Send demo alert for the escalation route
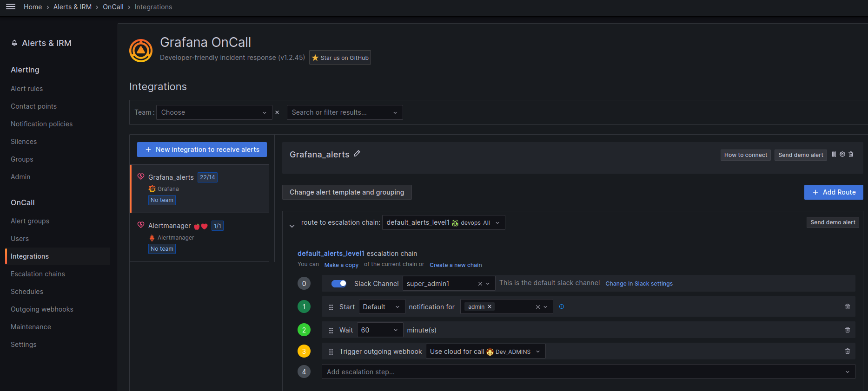 (x=833, y=222)
